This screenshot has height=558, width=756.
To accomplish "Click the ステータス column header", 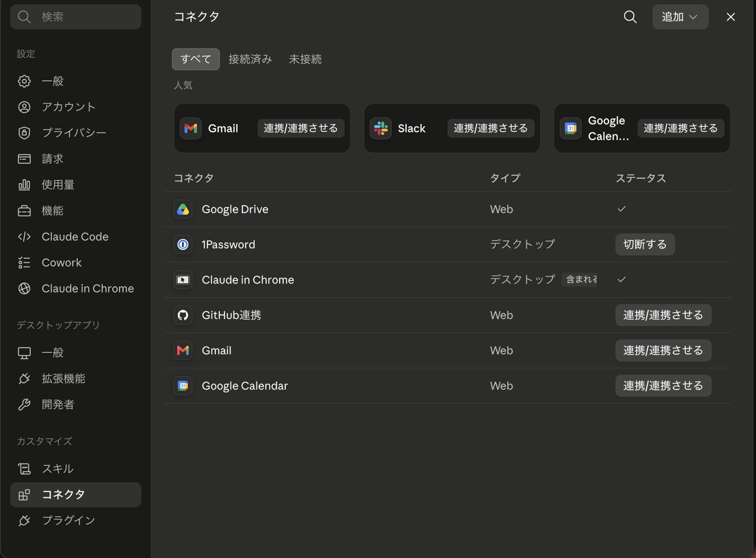I will (x=641, y=178).
